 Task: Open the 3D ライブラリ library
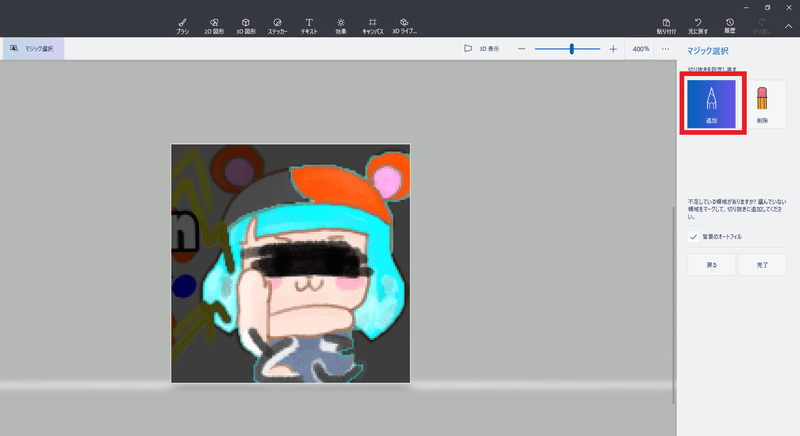click(404, 25)
